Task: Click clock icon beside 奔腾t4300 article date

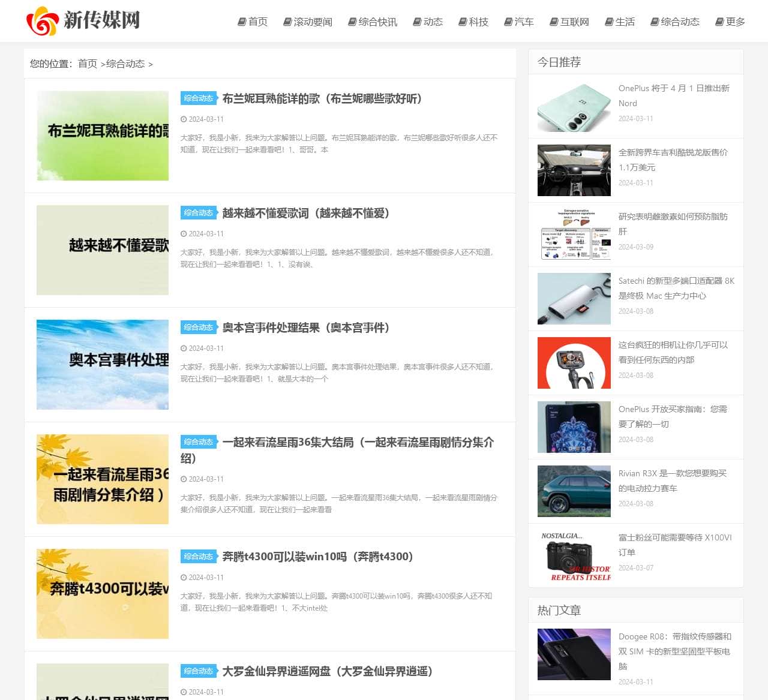Action: pos(184,578)
